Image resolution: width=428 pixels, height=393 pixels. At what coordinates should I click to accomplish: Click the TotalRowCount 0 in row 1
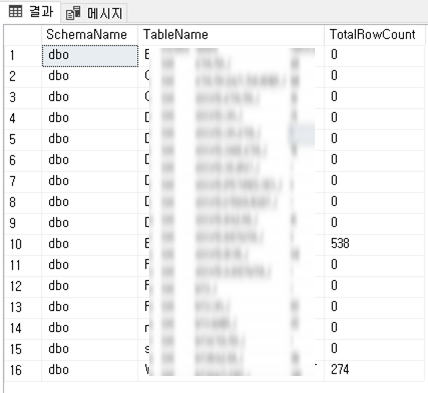click(x=374, y=56)
